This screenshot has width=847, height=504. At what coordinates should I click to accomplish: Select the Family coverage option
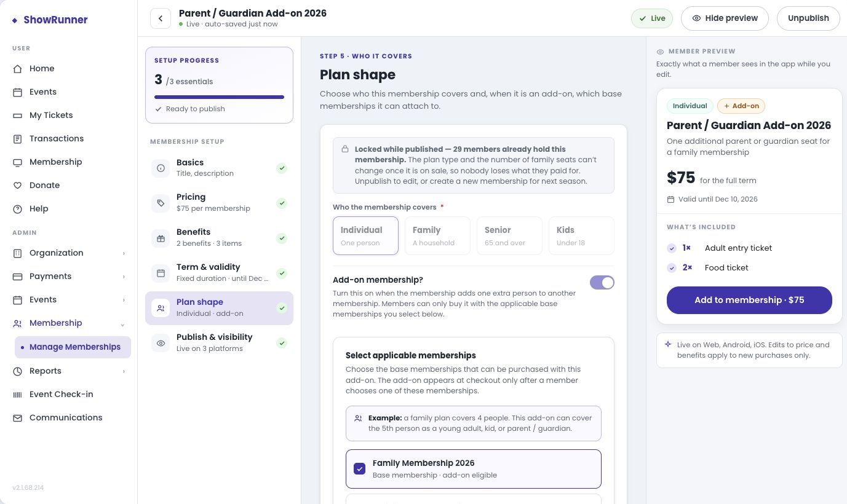(437, 235)
